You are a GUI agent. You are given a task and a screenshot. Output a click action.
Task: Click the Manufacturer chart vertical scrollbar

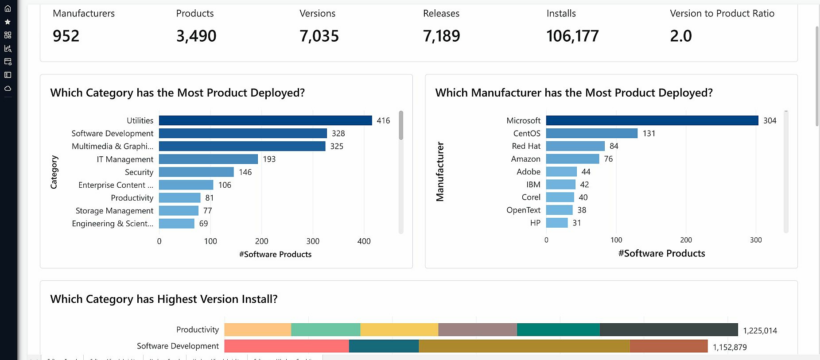coord(786,172)
